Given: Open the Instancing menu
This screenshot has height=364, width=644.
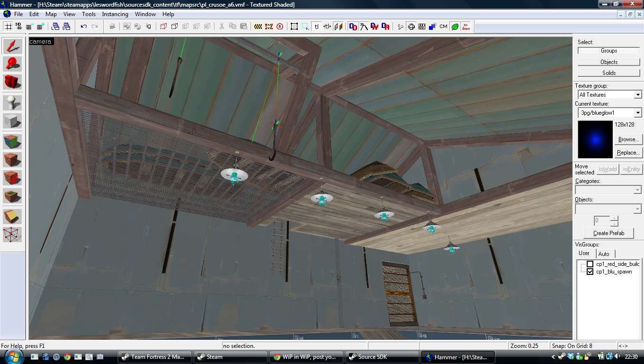Looking at the screenshot, I should pos(115,14).
